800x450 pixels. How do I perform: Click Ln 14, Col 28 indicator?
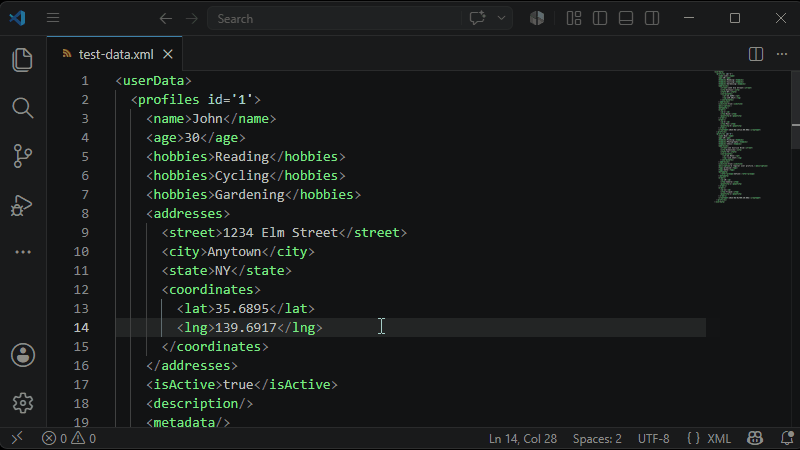click(522, 439)
